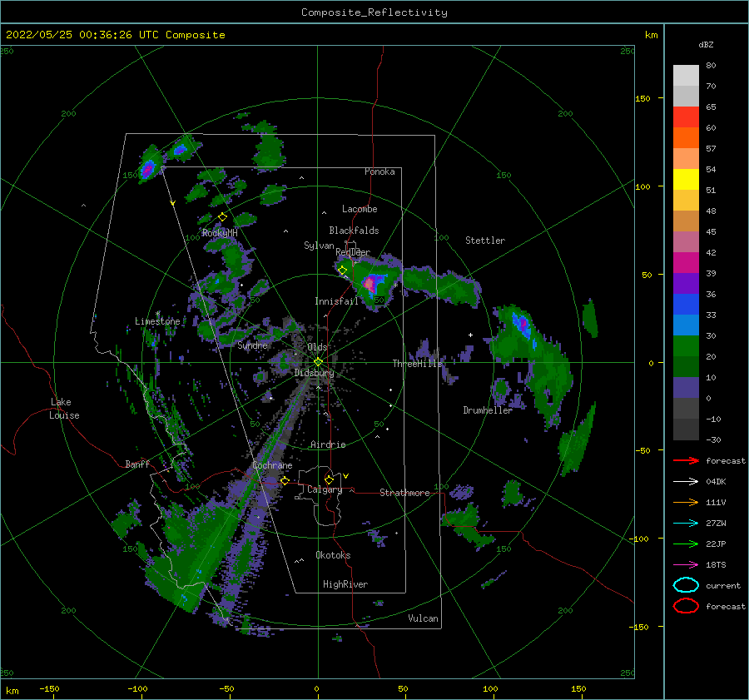Click the storm cell core northeast of Drumheller

[x=523, y=324]
